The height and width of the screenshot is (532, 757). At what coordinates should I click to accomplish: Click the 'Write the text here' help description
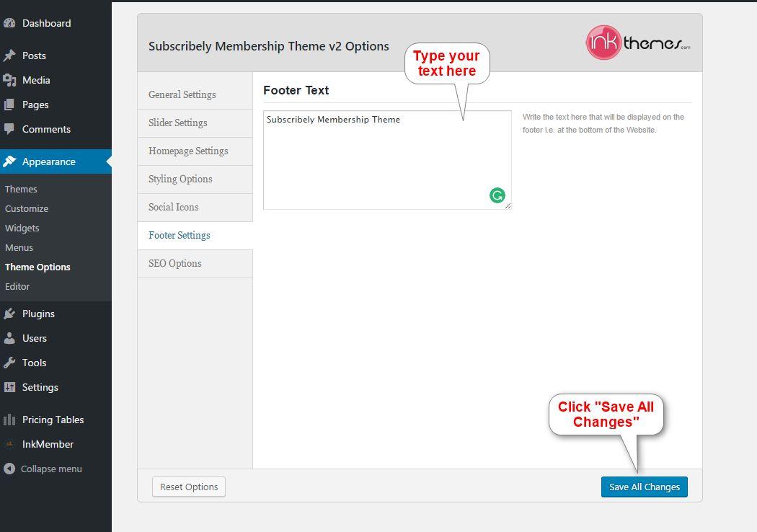point(603,123)
